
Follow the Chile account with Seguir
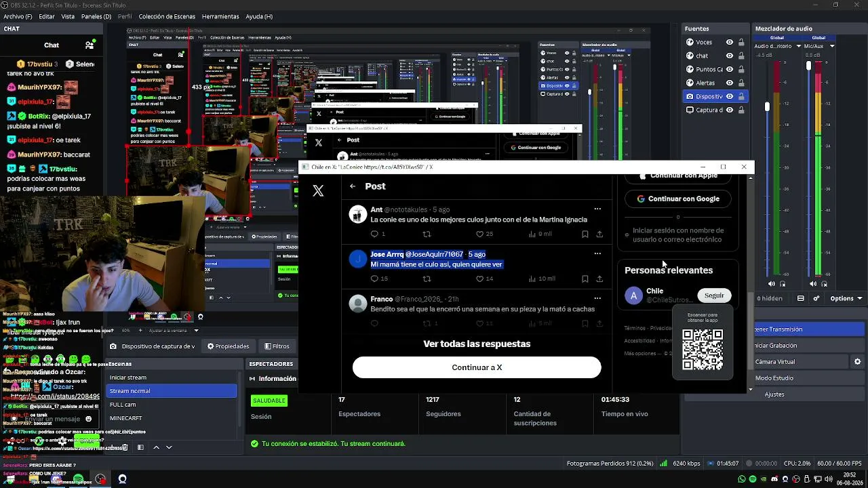pos(714,296)
